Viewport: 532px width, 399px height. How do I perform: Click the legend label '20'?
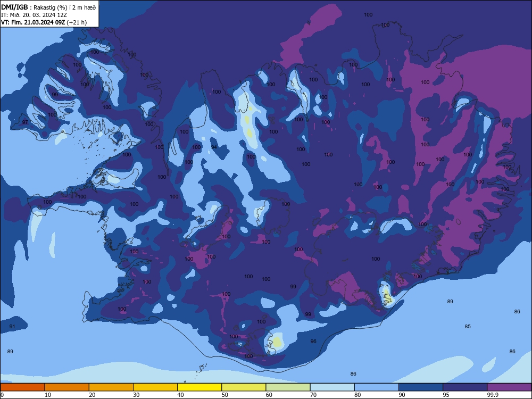pos(92,395)
